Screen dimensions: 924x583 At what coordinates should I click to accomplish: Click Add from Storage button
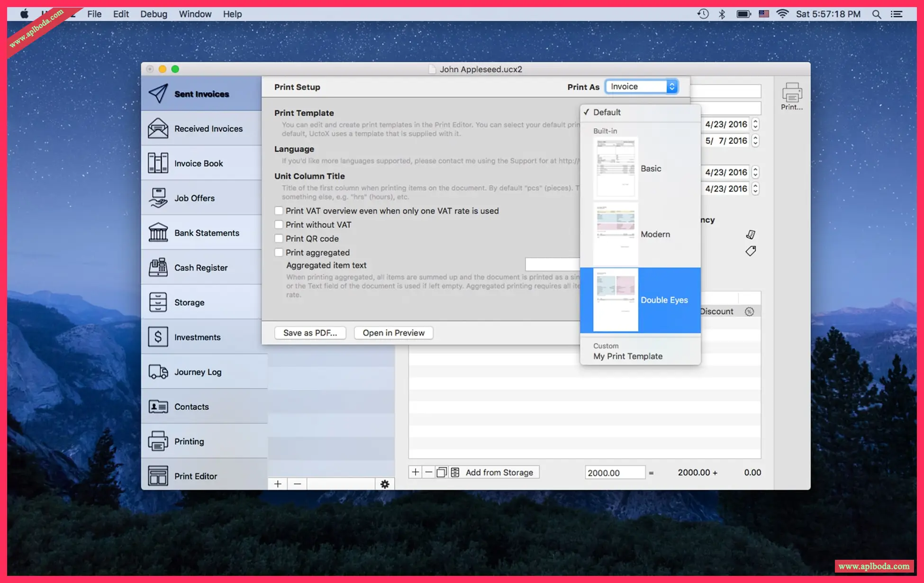(494, 472)
